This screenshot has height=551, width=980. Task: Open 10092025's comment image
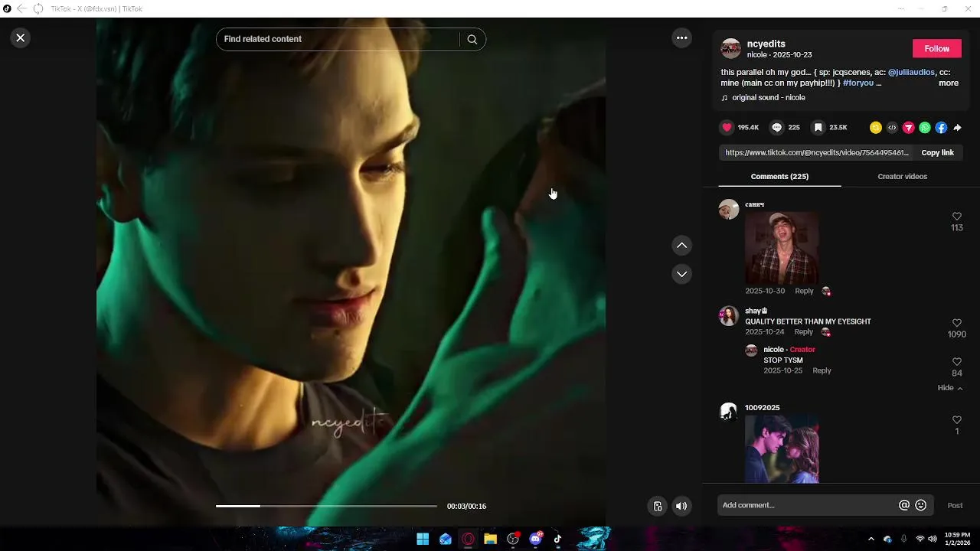(x=782, y=448)
